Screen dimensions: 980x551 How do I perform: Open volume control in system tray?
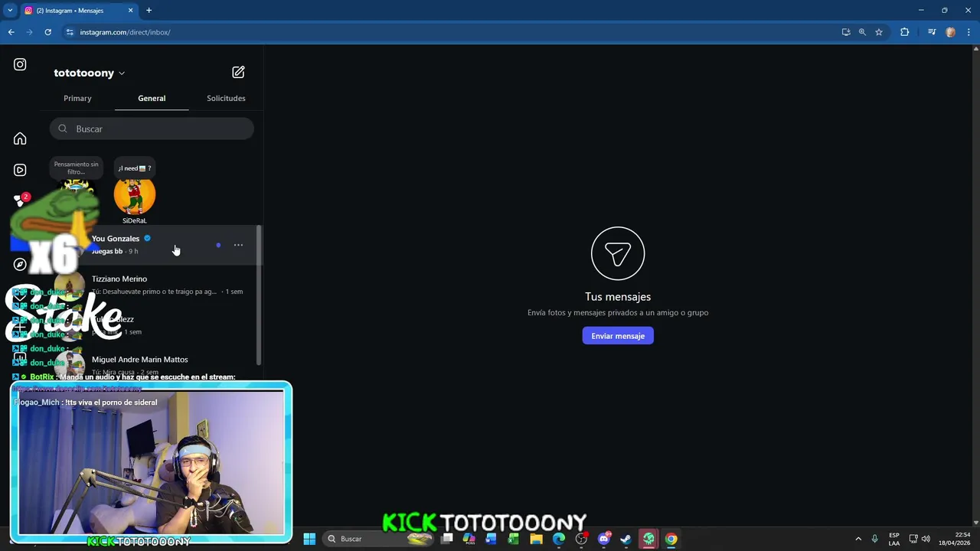tap(926, 539)
